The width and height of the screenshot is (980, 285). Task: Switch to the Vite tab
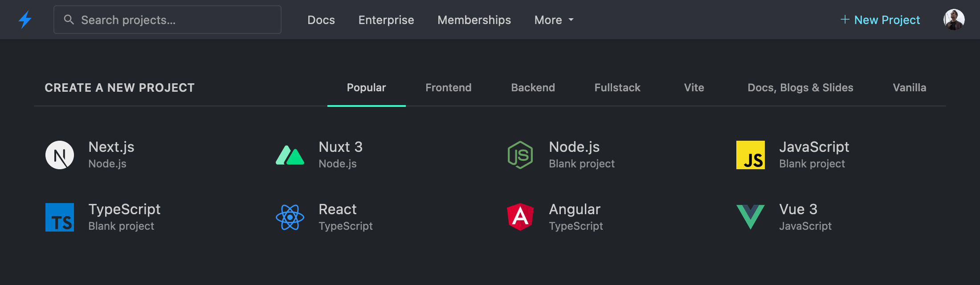[x=694, y=88]
